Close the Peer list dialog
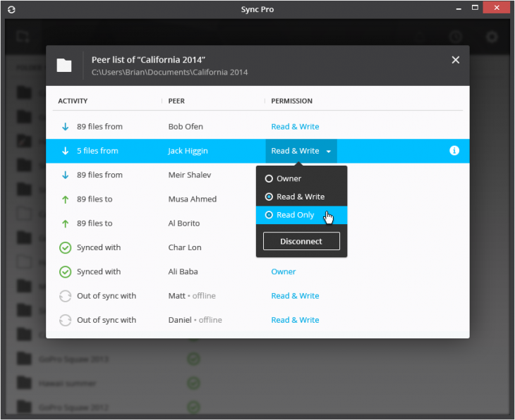This screenshot has width=515, height=420. pyautogui.click(x=455, y=60)
